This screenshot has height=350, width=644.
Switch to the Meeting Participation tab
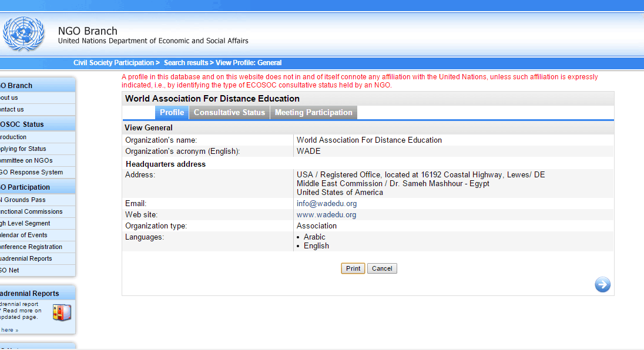[313, 113]
